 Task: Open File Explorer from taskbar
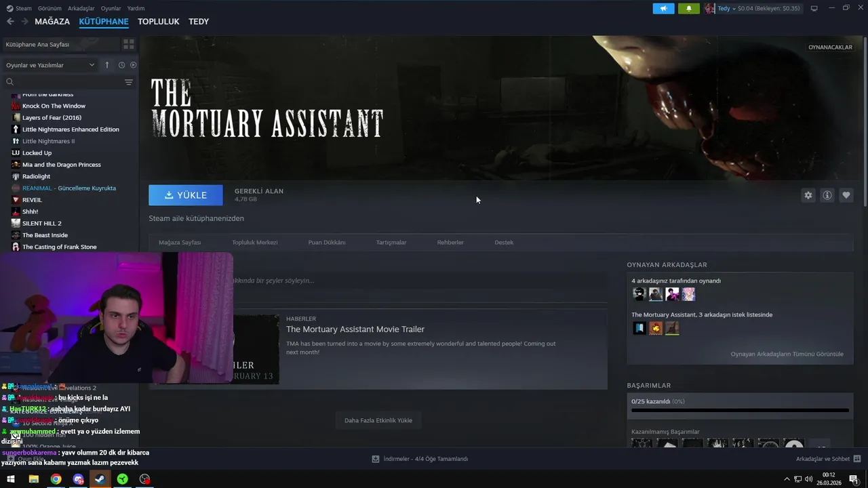tap(33, 479)
